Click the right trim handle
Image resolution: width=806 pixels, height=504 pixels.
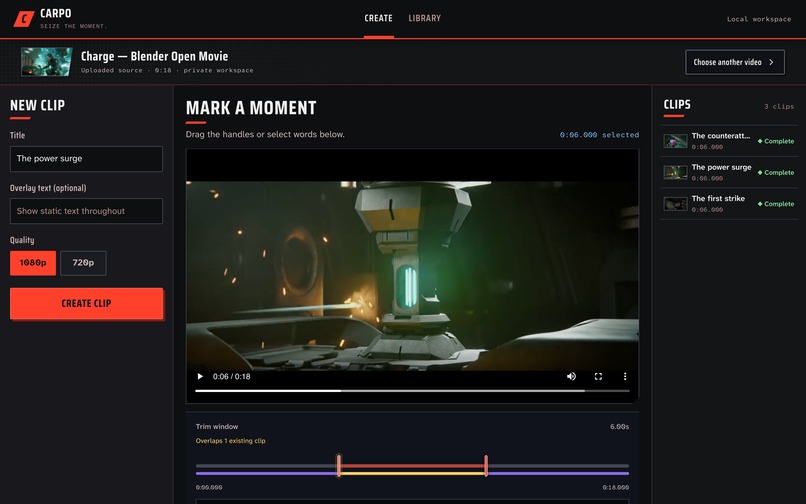486,465
